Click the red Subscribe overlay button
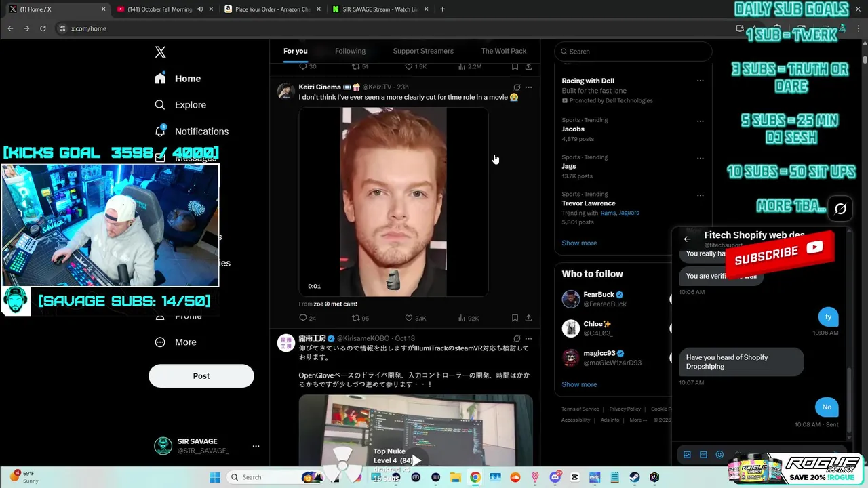868x488 pixels. pos(780,253)
